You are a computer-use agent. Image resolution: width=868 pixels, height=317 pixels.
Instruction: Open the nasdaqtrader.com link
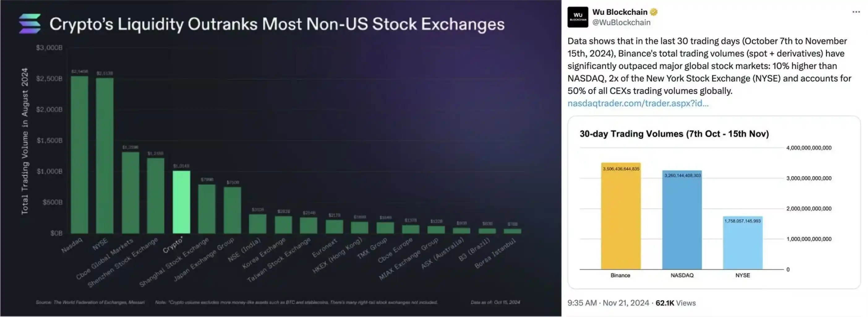pyautogui.click(x=638, y=103)
